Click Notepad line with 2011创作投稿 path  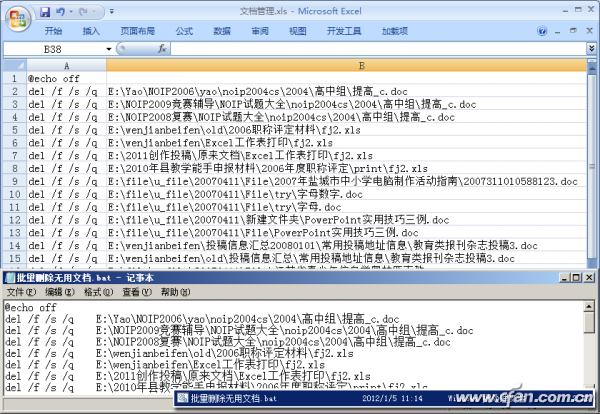pos(188,376)
